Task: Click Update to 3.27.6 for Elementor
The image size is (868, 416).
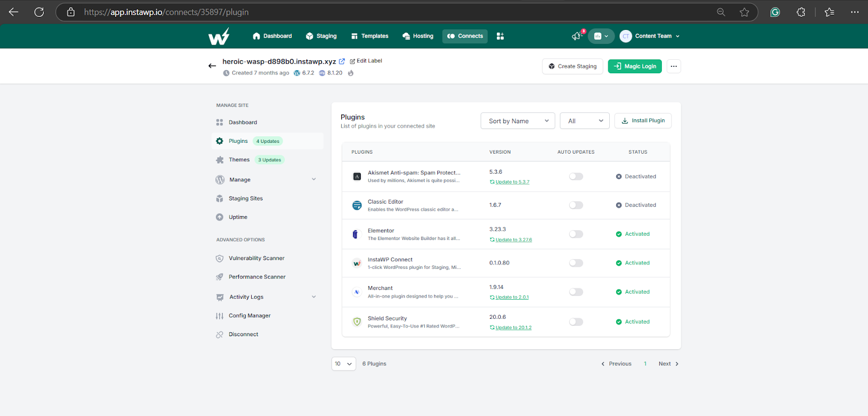Action: (511, 239)
